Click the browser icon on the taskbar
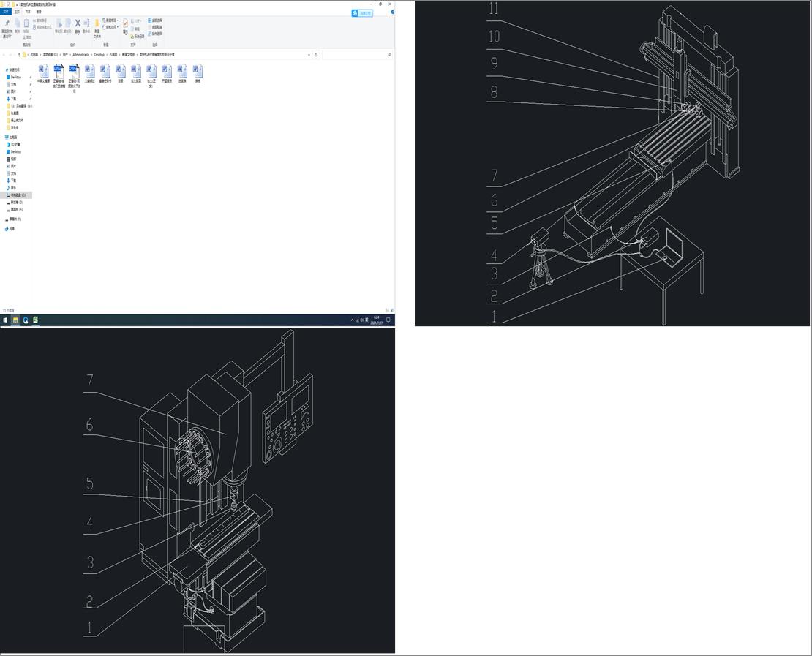Image resolution: width=812 pixels, height=656 pixels. 26,320
